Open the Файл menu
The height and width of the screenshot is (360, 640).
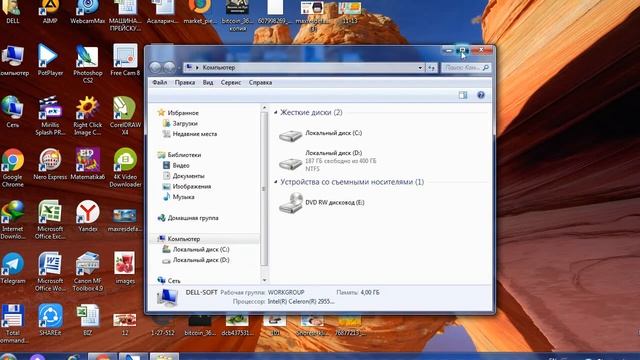point(160,82)
